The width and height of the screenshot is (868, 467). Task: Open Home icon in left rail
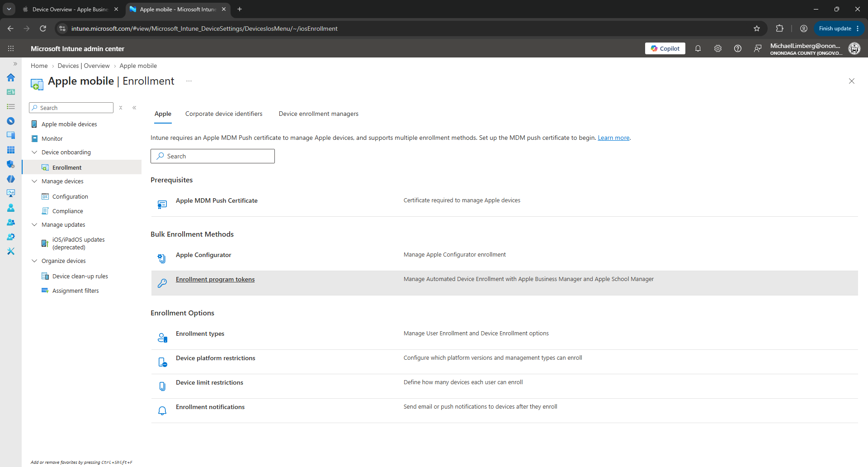[x=11, y=77]
